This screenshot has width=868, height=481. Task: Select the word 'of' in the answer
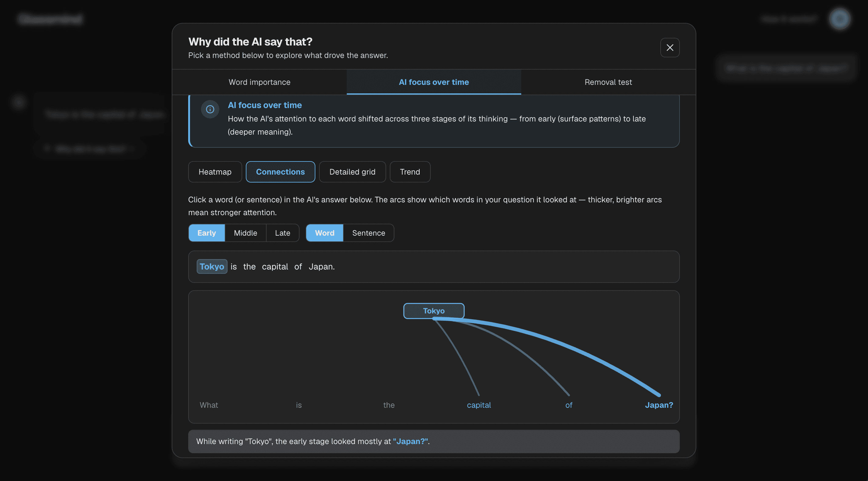point(298,266)
